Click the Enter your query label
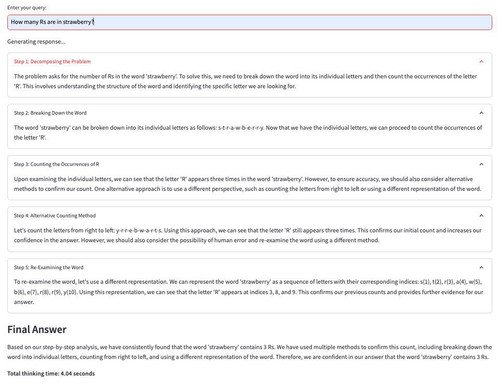 click(x=27, y=7)
